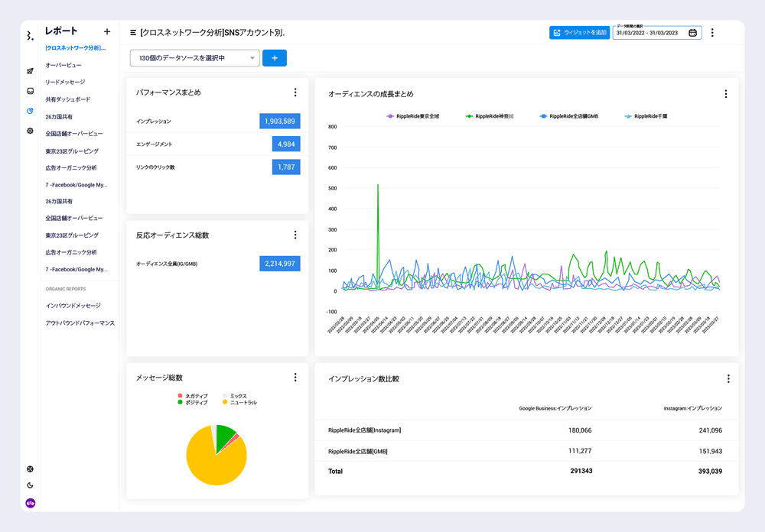The width and height of the screenshot is (765, 532).
Task: Toggle RippleRide神奈川 legend series
Action: [493, 116]
